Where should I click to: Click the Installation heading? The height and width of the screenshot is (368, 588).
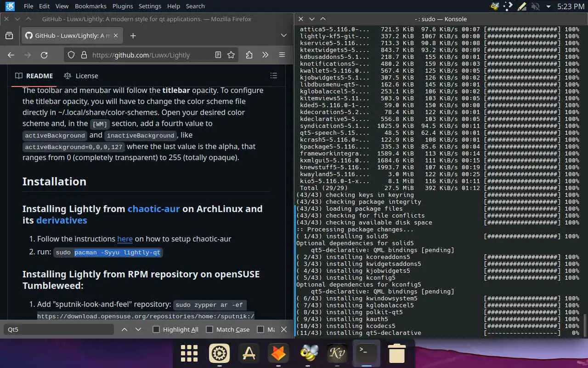[54, 181]
